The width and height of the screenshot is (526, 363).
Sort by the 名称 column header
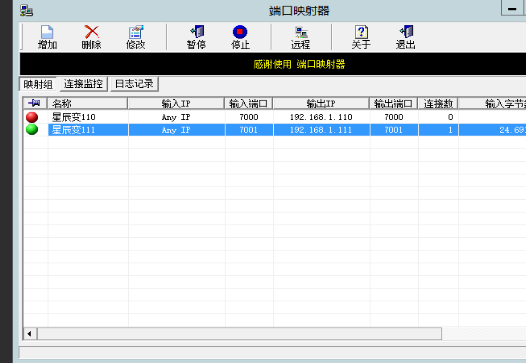click(x=88, y=103)
